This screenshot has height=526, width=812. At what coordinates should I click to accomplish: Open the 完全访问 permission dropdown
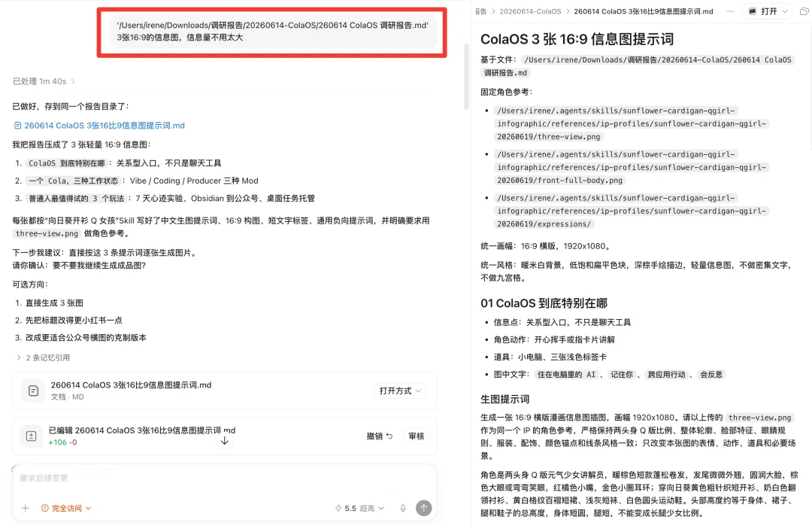tap(66, 509)
